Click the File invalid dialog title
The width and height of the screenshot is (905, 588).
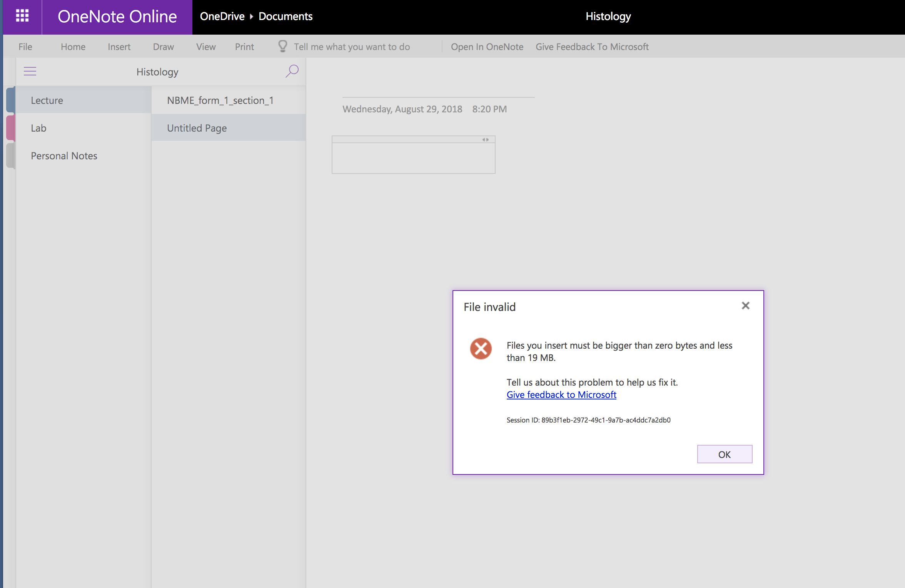click(x=489, y=307)
